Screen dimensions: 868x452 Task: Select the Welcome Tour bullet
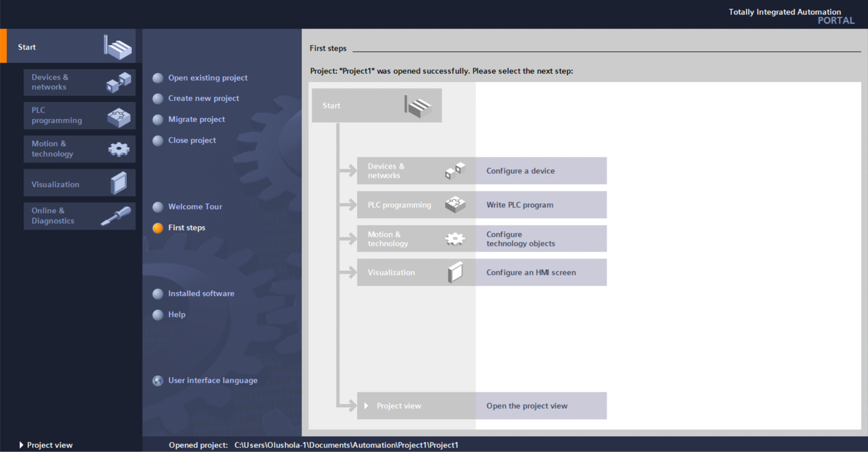pyautogui.click(x=158, y=207)
